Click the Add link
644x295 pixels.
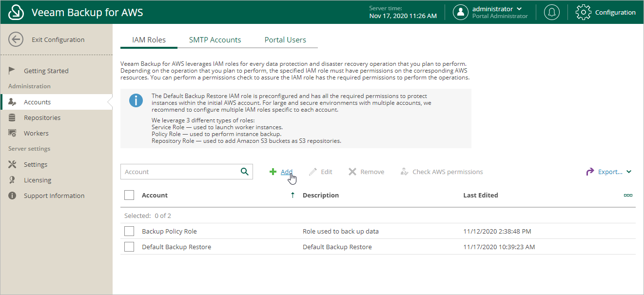(x=287, y=172)
